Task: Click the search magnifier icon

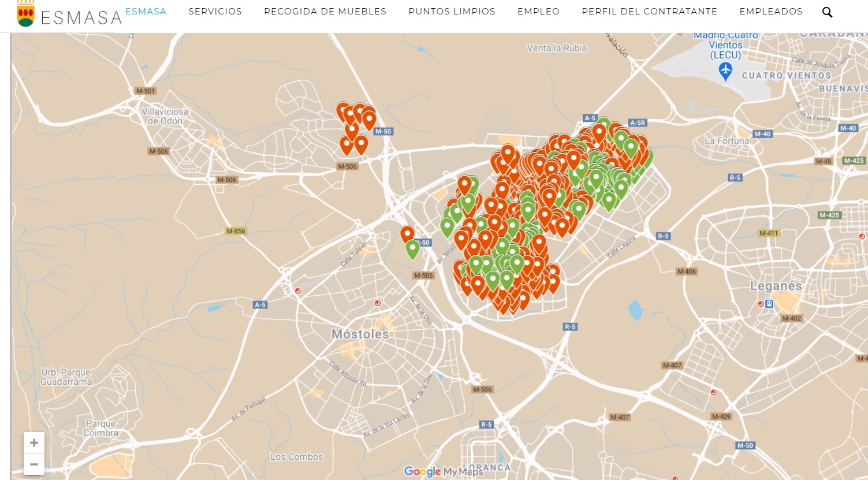Action: pos(827,12)
